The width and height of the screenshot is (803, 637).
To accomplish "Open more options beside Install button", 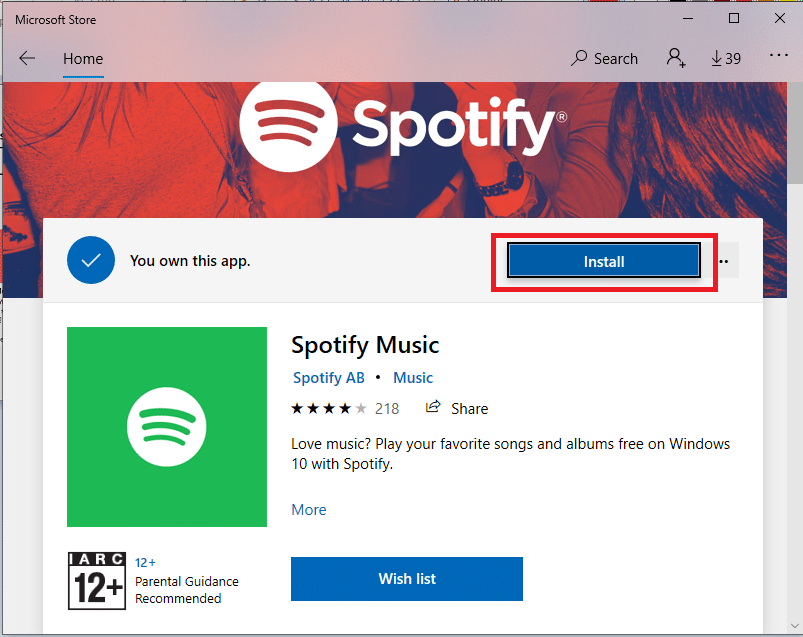I will pyautogui.click(x=724, y=262).
